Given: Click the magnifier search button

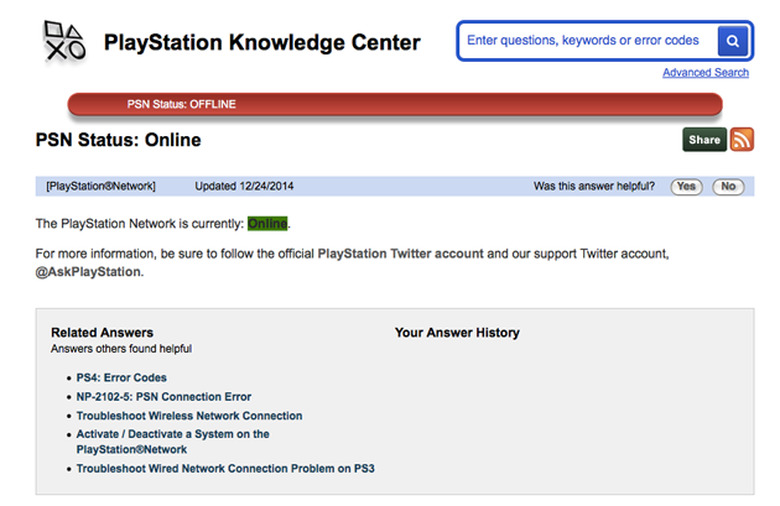Looking at the screenshot, I should click(732, 41).
